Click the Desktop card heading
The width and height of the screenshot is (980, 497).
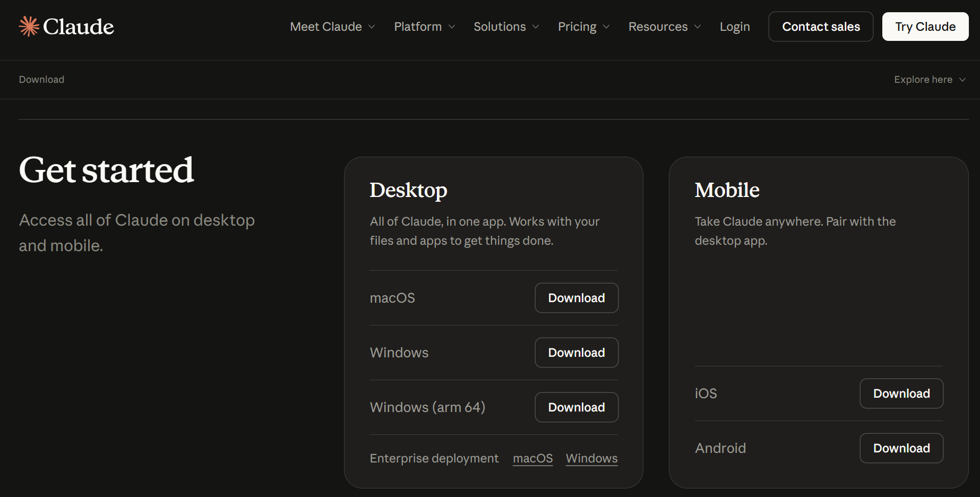408,190
